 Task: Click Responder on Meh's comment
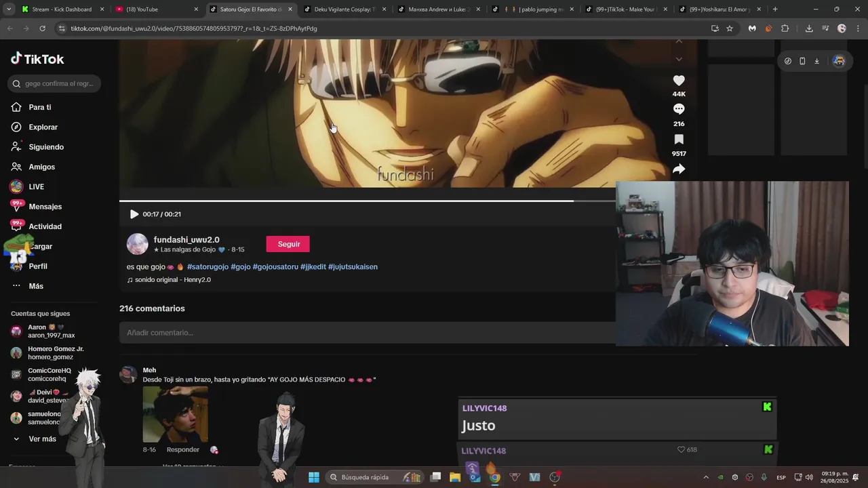point(183,449)
